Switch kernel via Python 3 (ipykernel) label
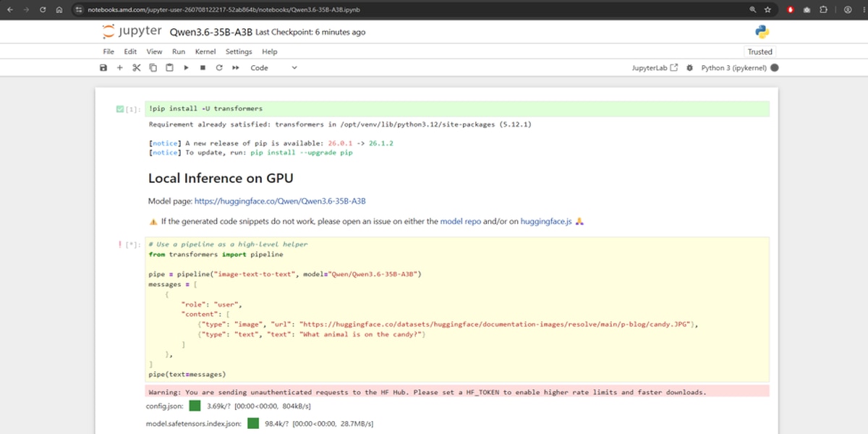 click(733, 68)
